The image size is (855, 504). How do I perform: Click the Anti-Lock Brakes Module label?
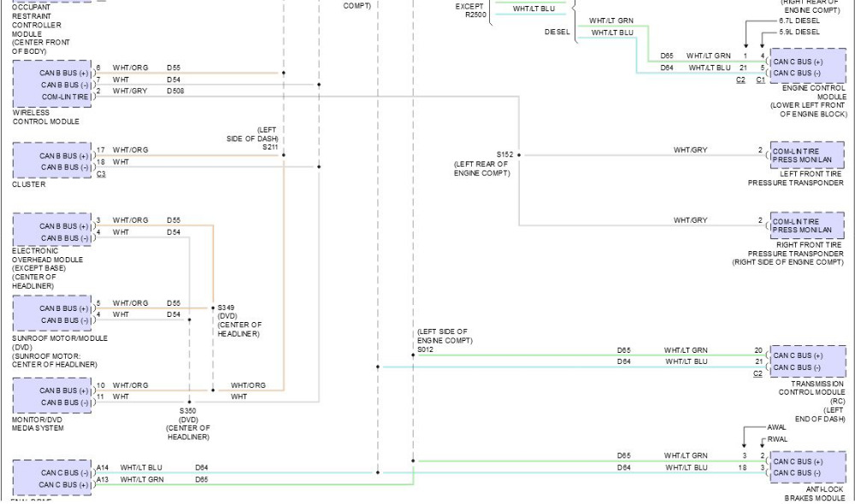815,494
